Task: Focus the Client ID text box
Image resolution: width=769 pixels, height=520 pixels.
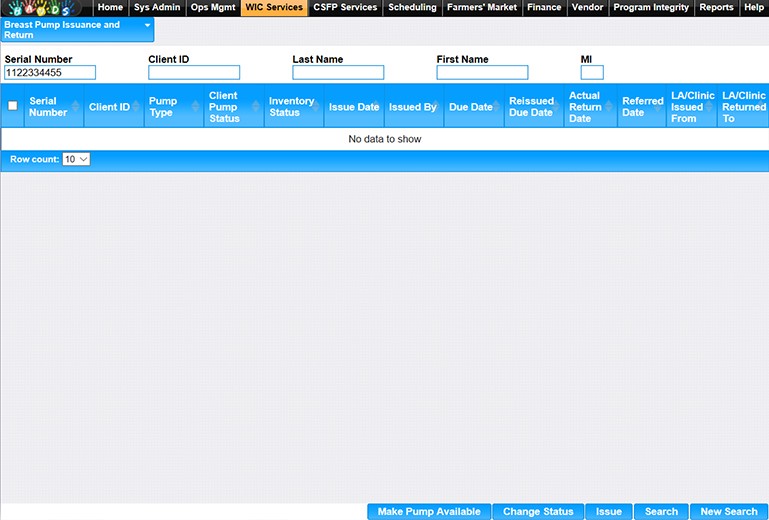Action: (x=194, y=73)
